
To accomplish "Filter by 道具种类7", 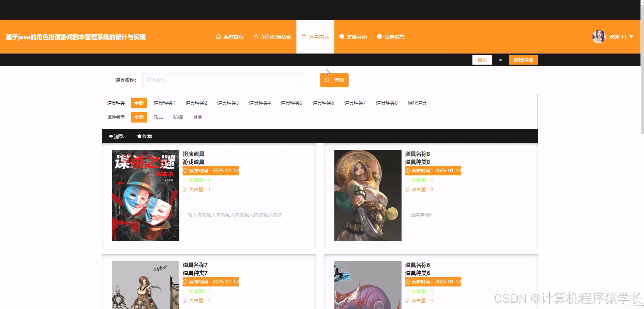I will pos(355,103).
